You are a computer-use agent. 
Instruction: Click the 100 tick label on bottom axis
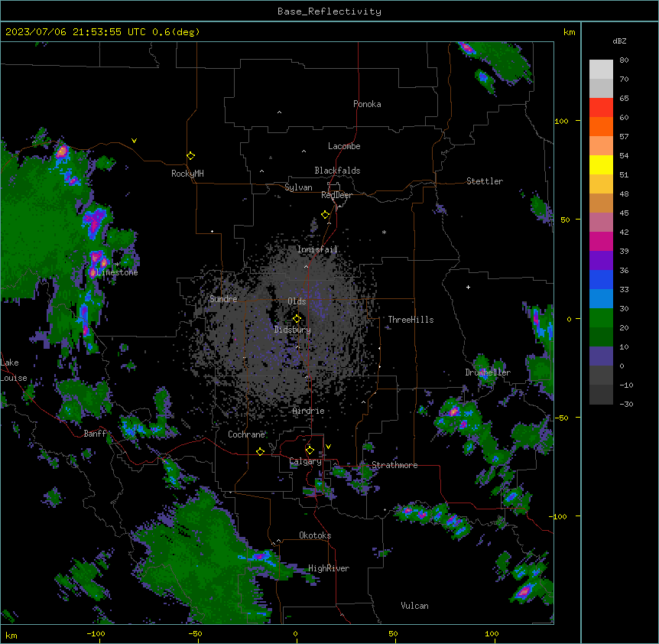[492, 633]
